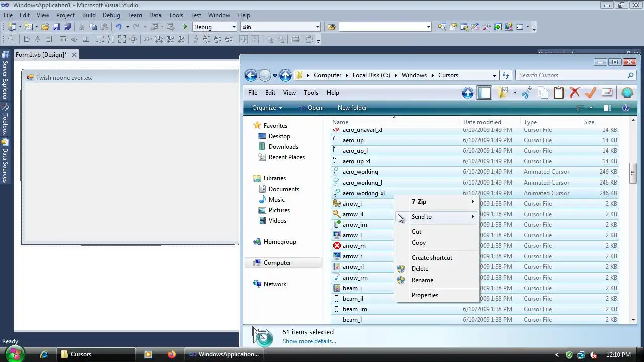Click the Windows breadcrumb in address bar

[x=414, y=75]
